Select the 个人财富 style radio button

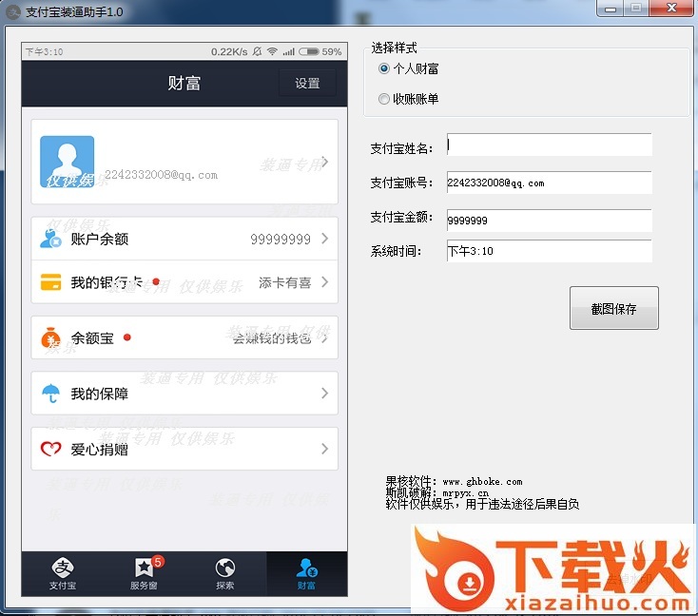tap(384, 68)
